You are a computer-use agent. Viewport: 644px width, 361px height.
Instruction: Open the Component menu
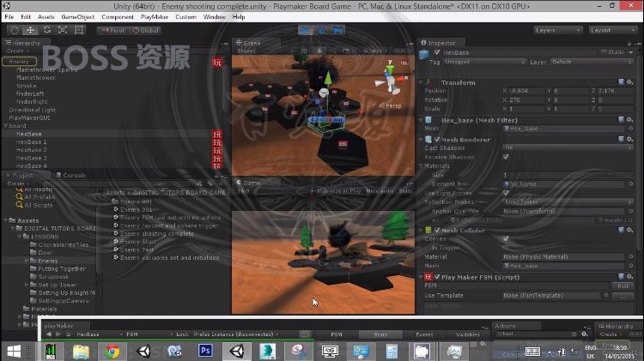pos(118,17)
